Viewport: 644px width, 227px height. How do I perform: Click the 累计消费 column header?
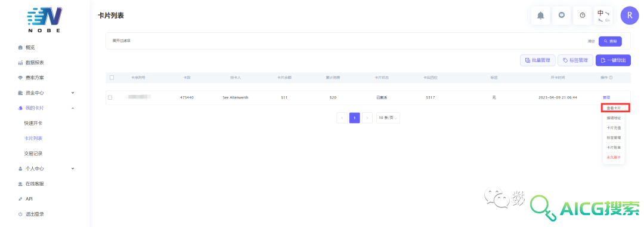333,77
